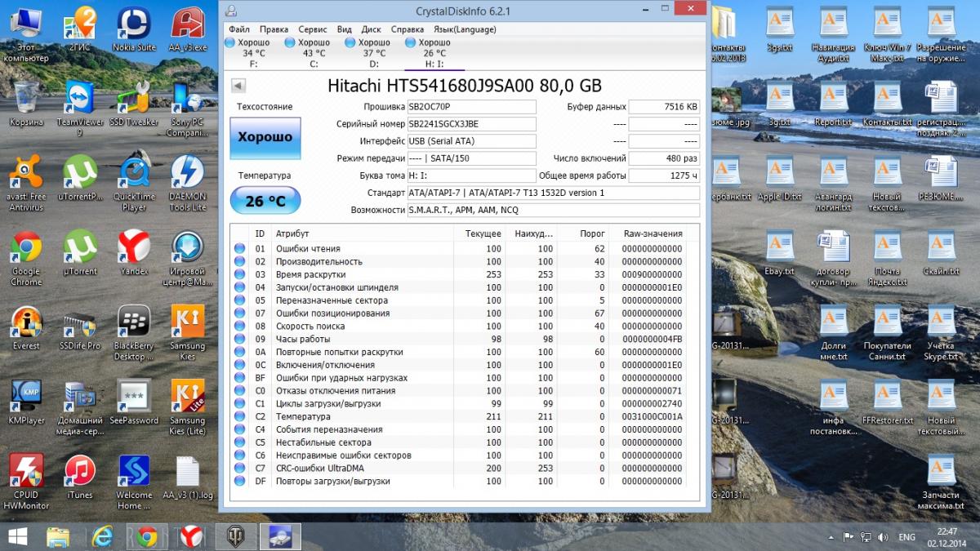Select the Скорость поиска attribute row text

click(310, 326)
